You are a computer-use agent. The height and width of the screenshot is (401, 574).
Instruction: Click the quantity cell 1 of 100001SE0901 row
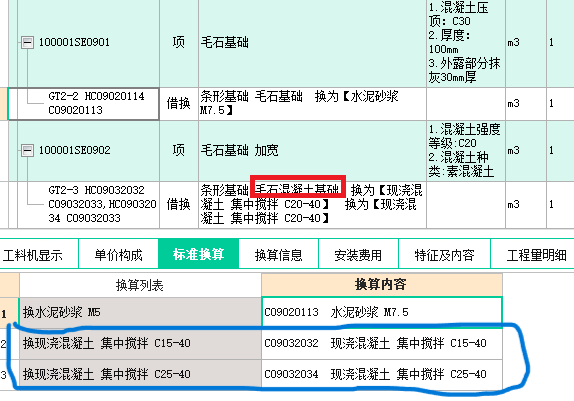[560, 43]
